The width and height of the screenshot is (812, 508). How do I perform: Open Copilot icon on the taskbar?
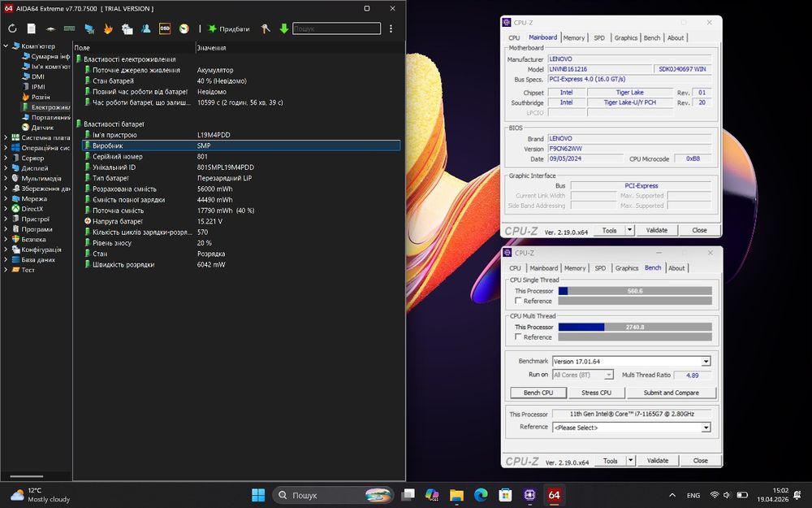coord(432,495)
